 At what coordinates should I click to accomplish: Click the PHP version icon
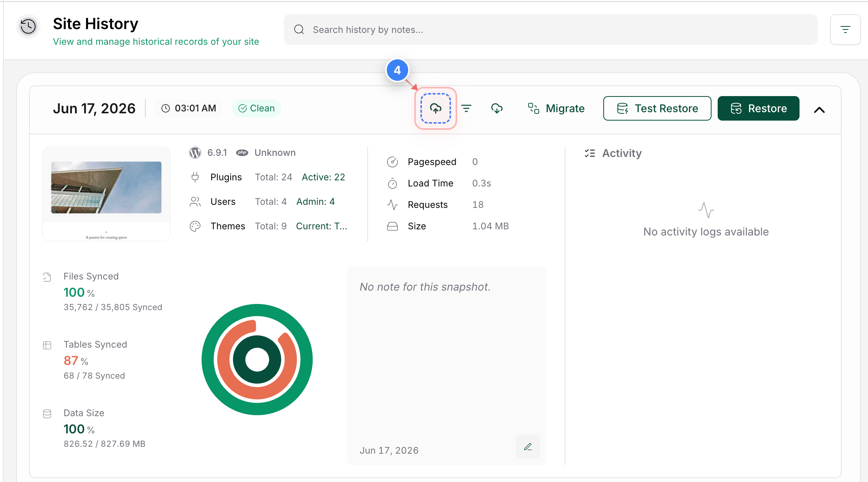pos(242,153)
